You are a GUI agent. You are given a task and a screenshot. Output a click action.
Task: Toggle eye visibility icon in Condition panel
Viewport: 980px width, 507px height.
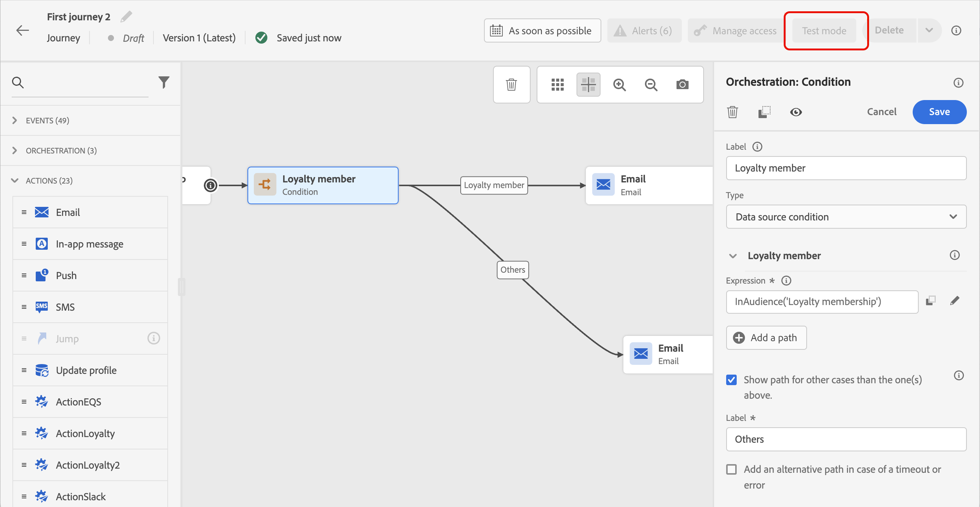pos(795,112)
